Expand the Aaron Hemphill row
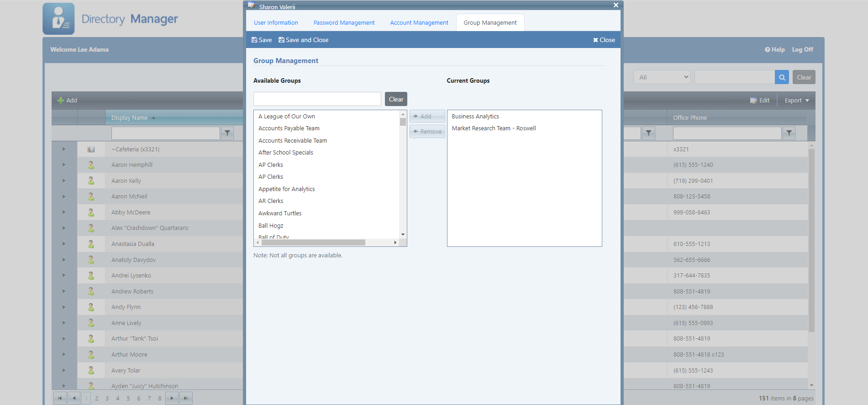Screen dimensions: 868x405 (x=64, y=165)
